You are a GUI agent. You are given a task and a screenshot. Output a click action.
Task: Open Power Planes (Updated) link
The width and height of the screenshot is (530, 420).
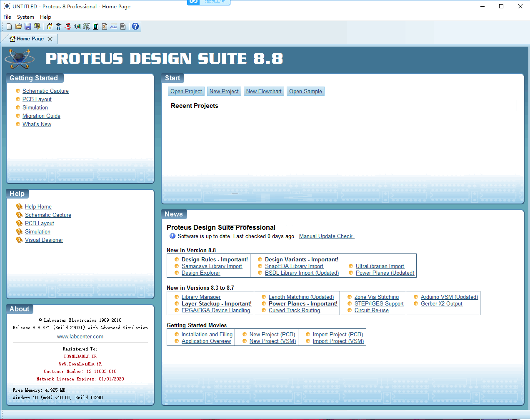click(x=385, y=273)
